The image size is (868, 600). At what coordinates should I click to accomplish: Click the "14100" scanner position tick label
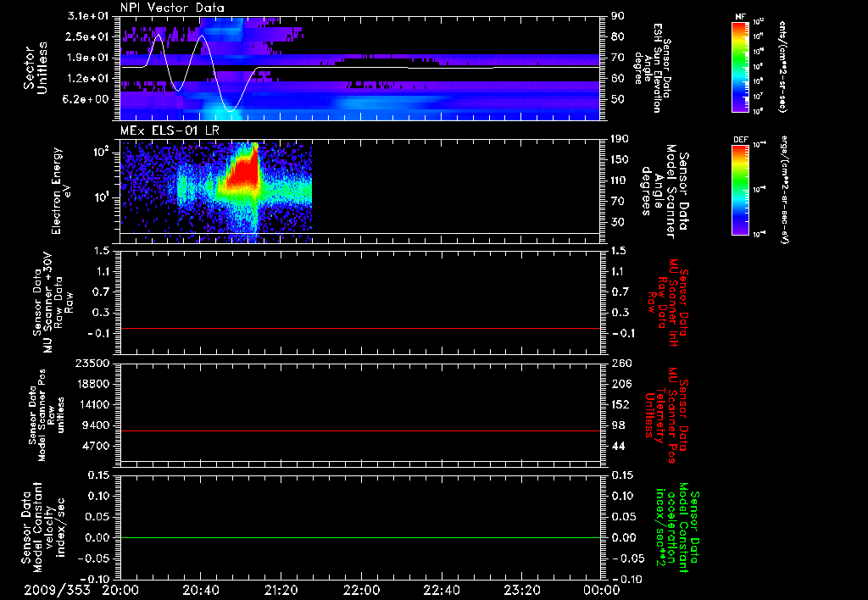[x=93, y=404]
